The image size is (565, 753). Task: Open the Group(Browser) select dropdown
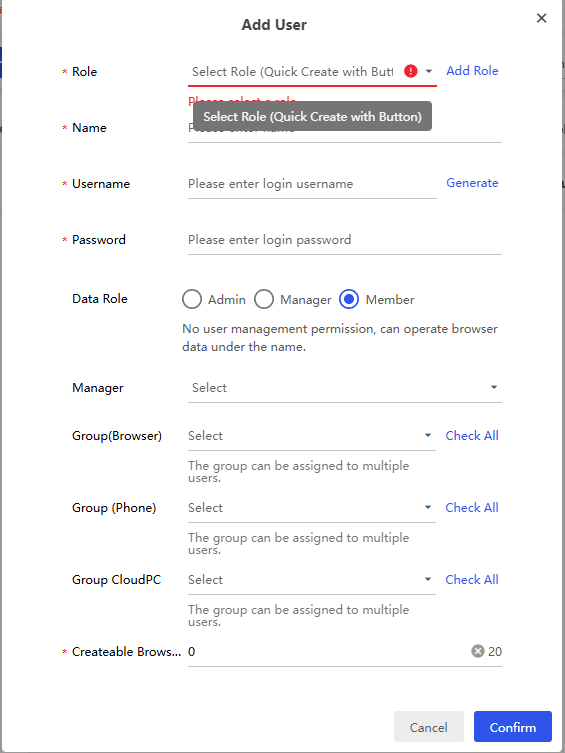(312, 436)
